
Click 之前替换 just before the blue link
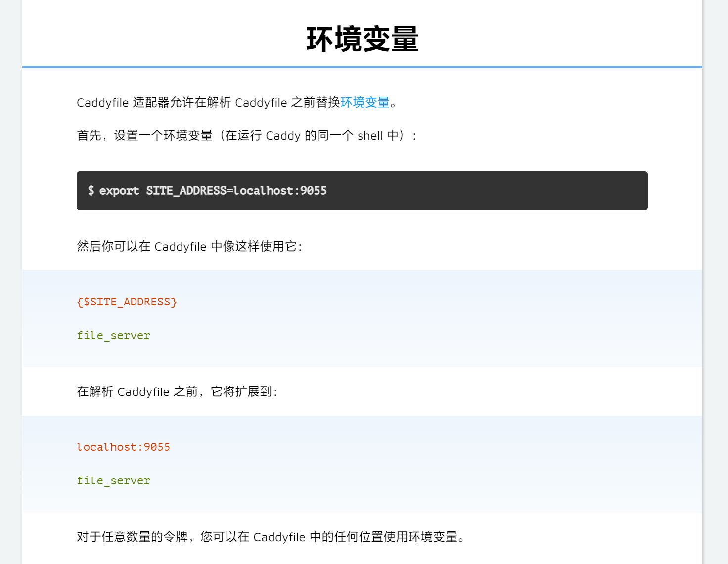tap(316, 102)
